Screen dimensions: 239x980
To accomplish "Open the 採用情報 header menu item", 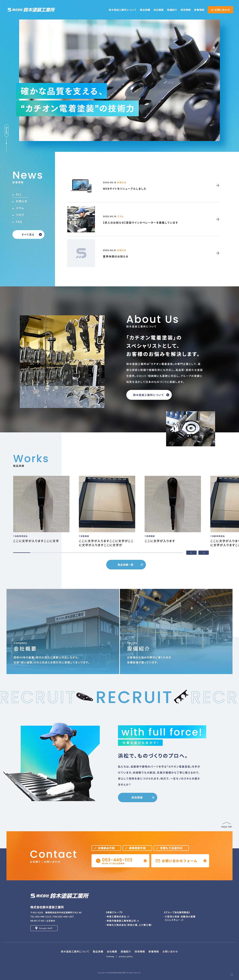I will pos(185,10).
